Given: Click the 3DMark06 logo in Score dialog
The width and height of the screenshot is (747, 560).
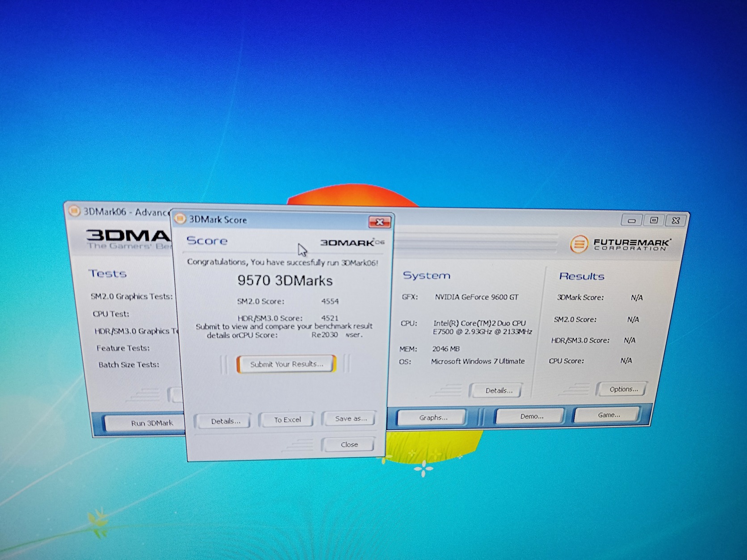Looking at the screenshot, I should pos(352,242).
